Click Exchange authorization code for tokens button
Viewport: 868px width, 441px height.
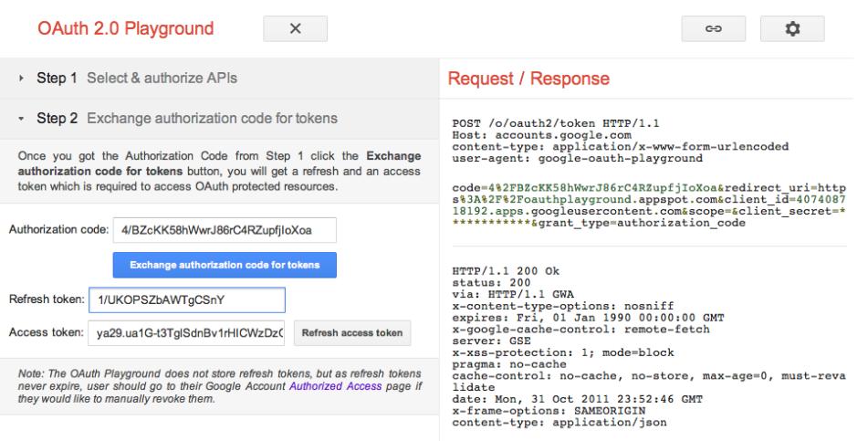point(225,265)
